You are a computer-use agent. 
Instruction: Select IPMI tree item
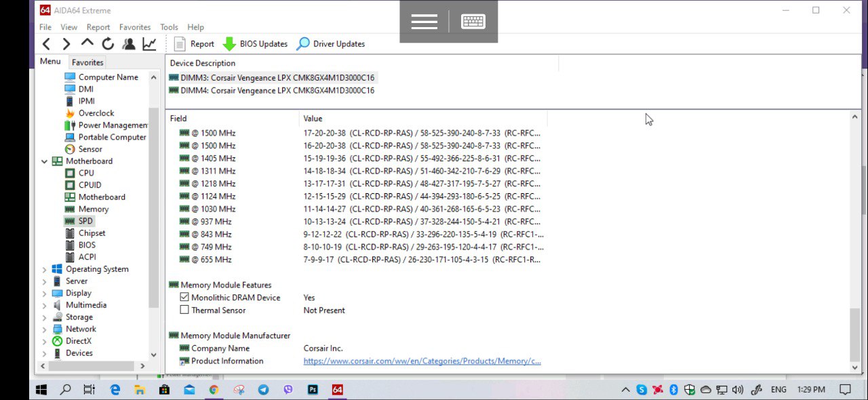pyautogui.click(x=79, y=101)
